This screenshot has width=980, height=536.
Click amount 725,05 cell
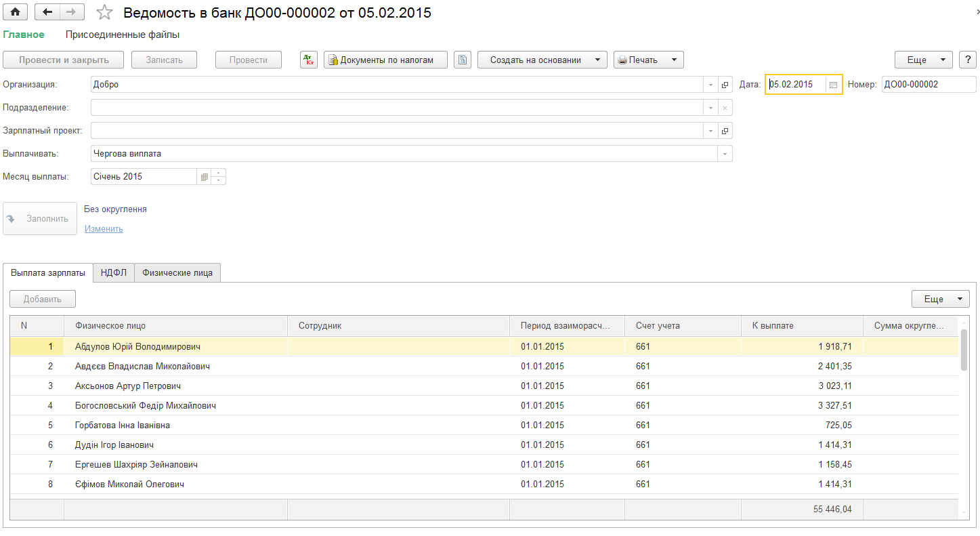(x=802, y=425)
